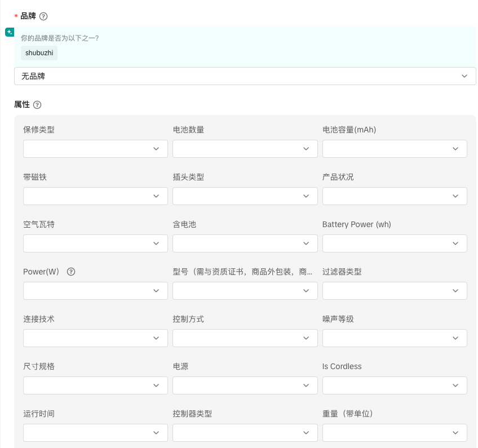The width and height of the screenshot is (478, 448).
Task: Expand the 保修类型 dropdown
Action: (x=95, y=149)
